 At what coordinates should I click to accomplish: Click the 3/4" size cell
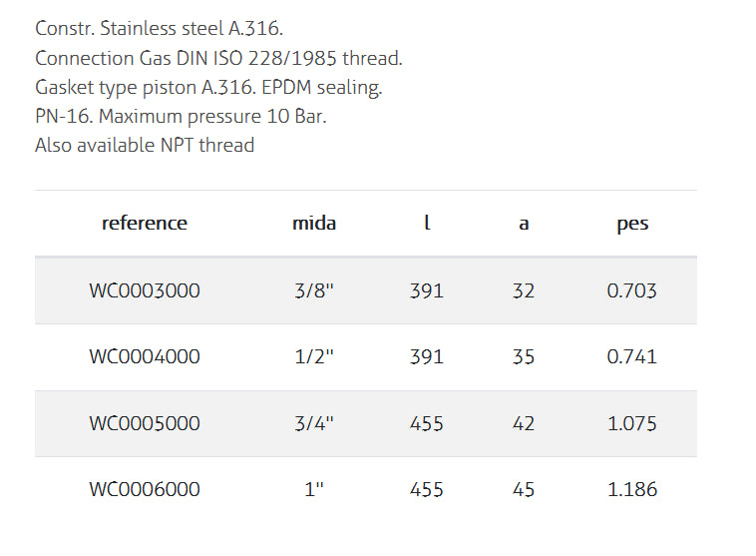[314, 423]
